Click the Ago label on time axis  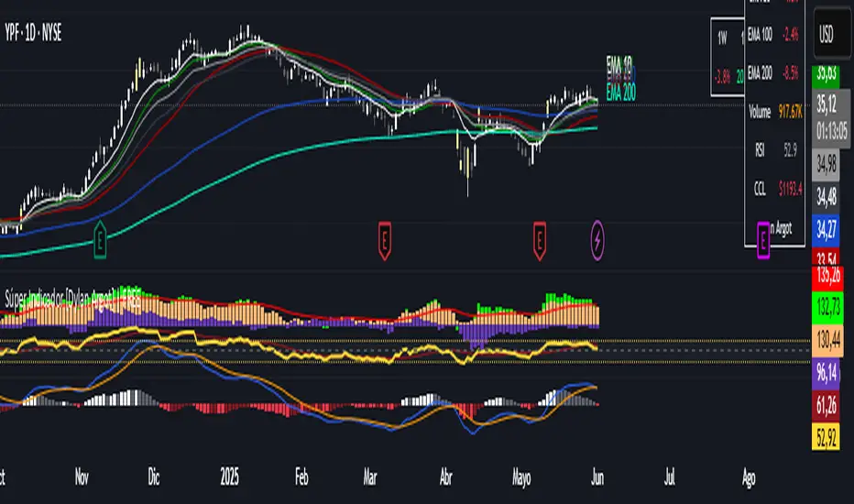[749, 477]
